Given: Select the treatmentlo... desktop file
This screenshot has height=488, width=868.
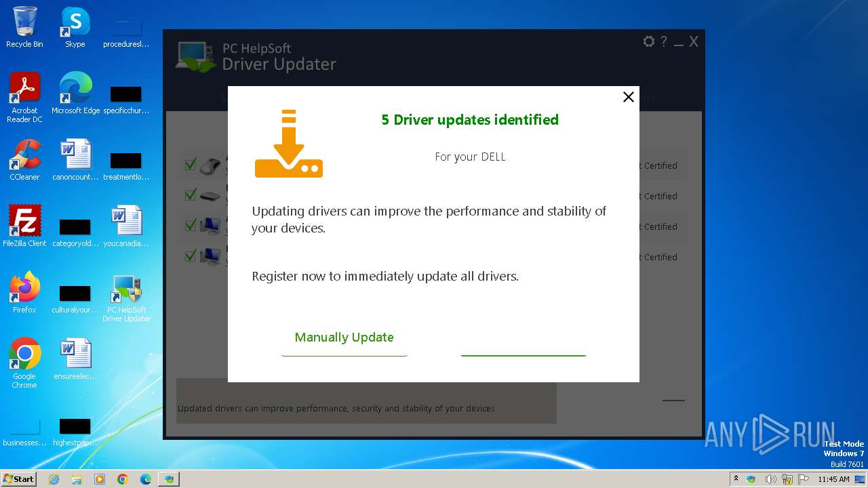Looking at the screenshot, I should (x=126, y=165).
